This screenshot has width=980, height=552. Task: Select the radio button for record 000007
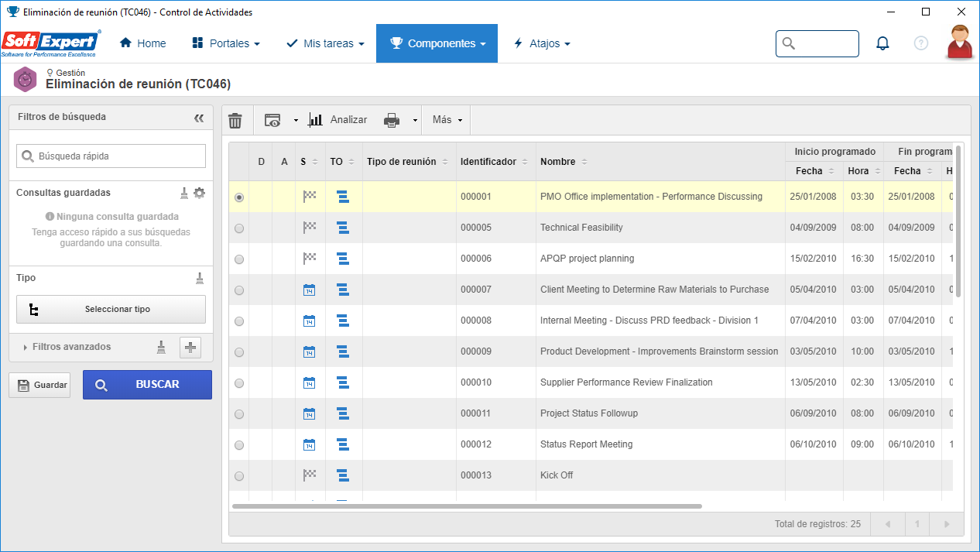tap(239, 290)
